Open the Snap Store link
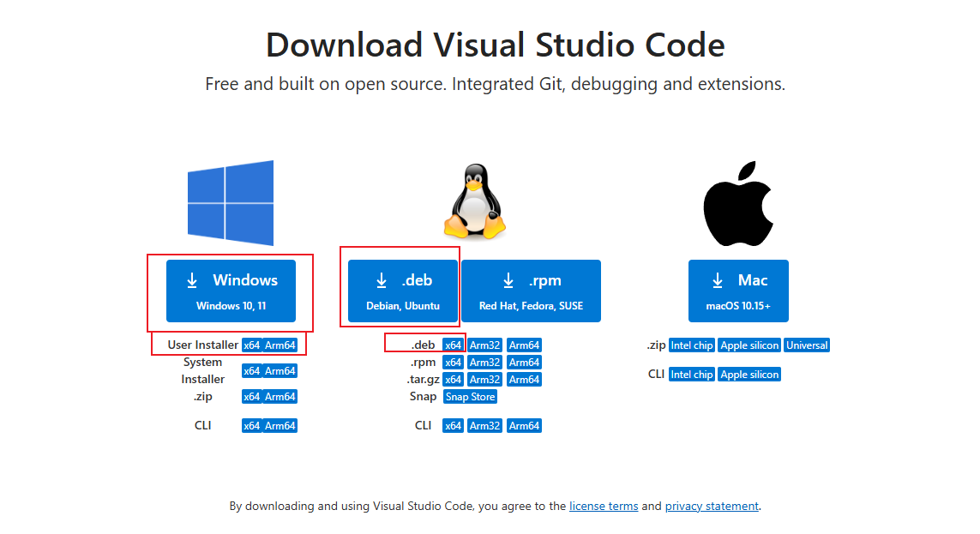 (x=470, y=397)
